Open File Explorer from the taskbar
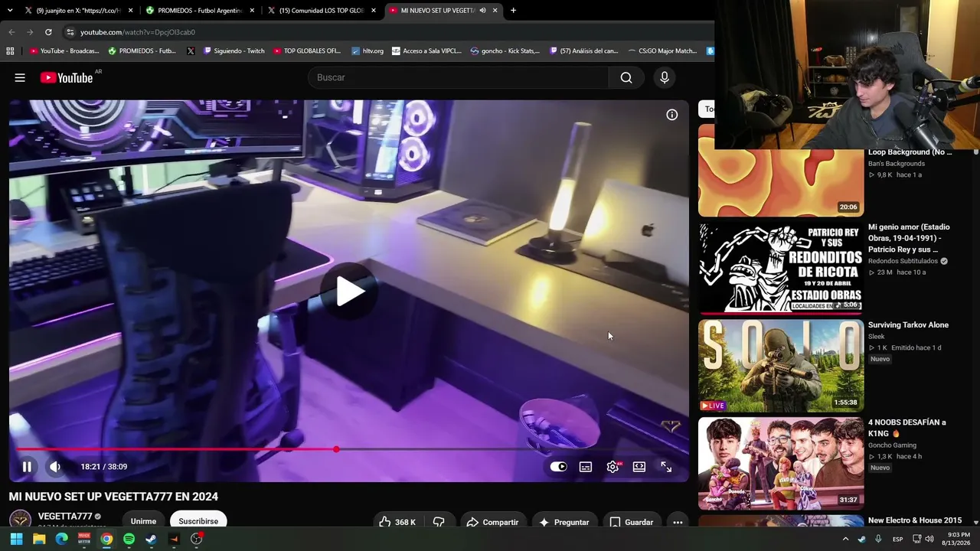 (39, 539)
